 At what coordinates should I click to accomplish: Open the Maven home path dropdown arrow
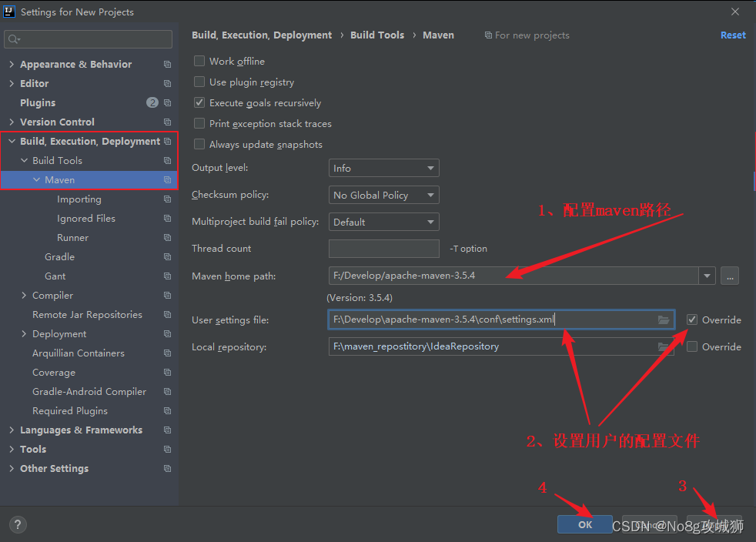pos(707,276)
